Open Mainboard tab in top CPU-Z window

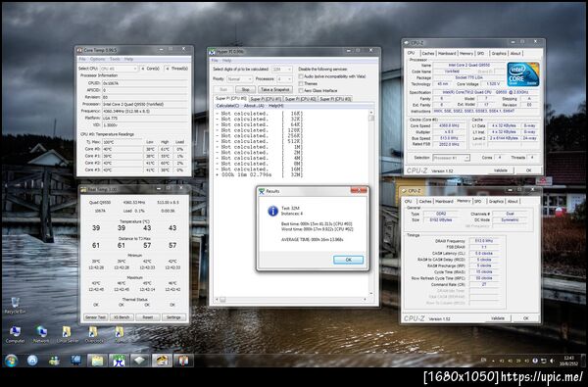tap(447, 54)
